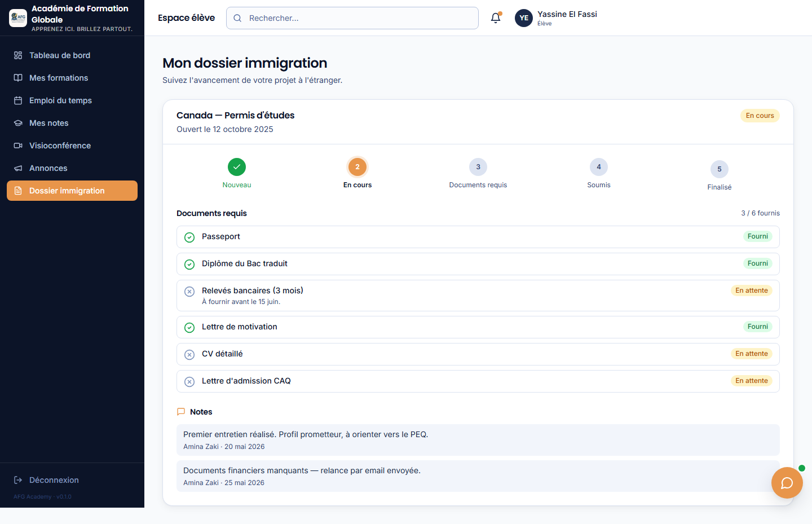Click the pending icon beside CV détaillé

(189, 354)
